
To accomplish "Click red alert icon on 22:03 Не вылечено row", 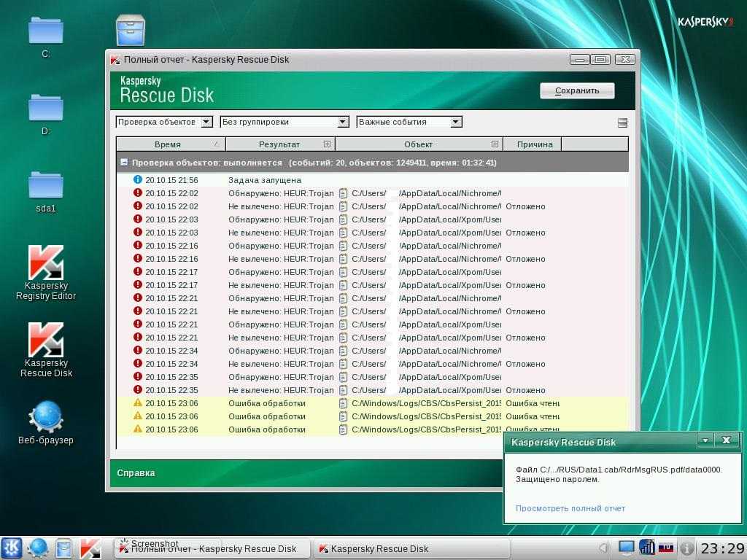I will [x=138, y=233].
